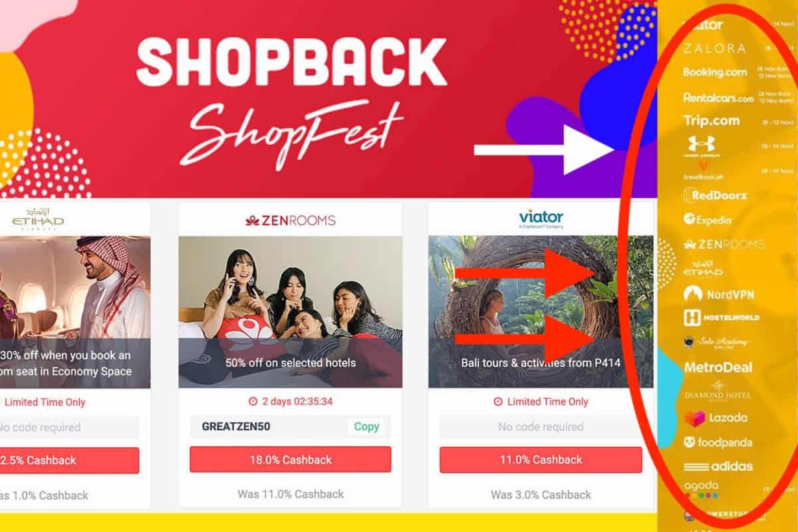Click the Copy button next to GREATZEN50
This screenshot has height=532, width=798.
[x=366, y=427]
